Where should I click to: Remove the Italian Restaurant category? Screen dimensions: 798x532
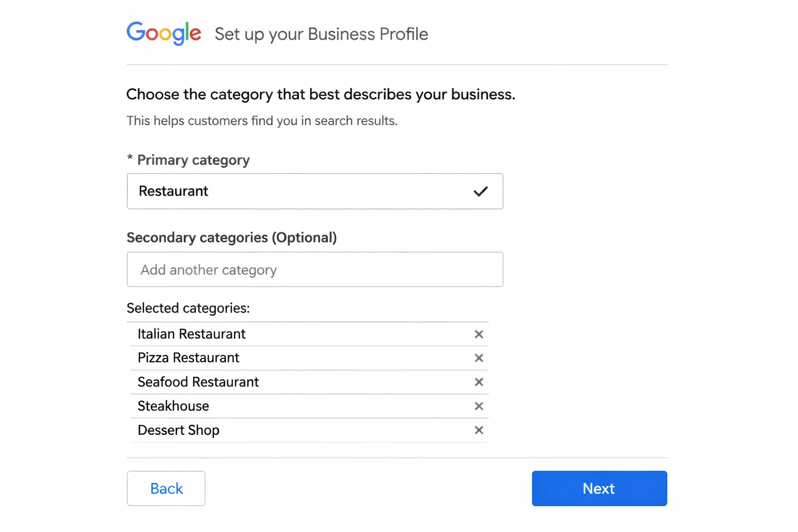pos(478,334)
